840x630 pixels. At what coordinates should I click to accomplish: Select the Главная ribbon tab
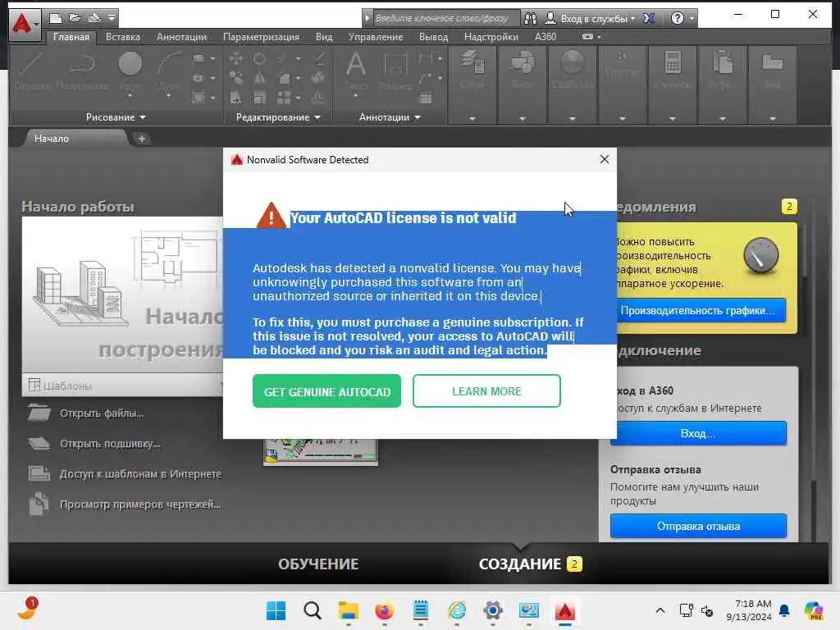71,36
